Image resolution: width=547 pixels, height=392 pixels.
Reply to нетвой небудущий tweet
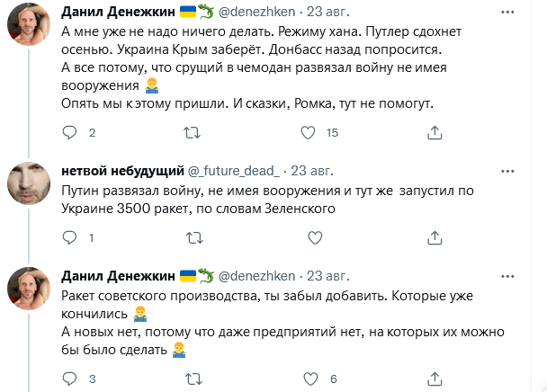pos(71,237)
